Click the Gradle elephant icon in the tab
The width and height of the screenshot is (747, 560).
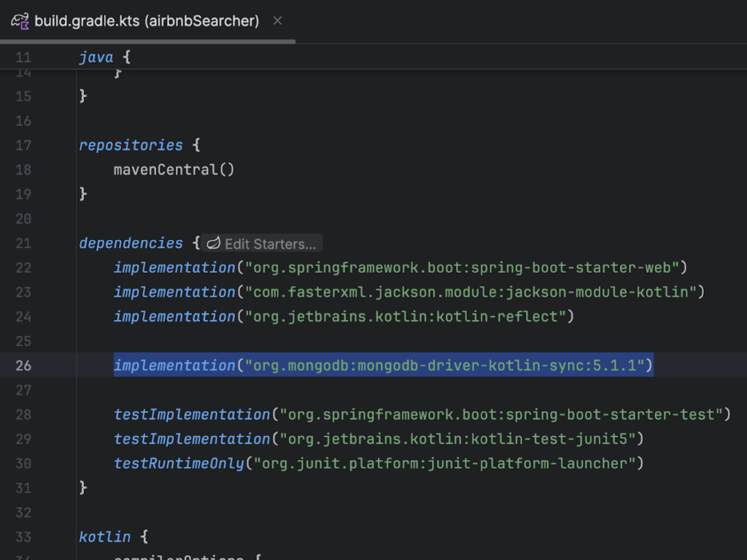pyautogui.click(x=20, y=20)
